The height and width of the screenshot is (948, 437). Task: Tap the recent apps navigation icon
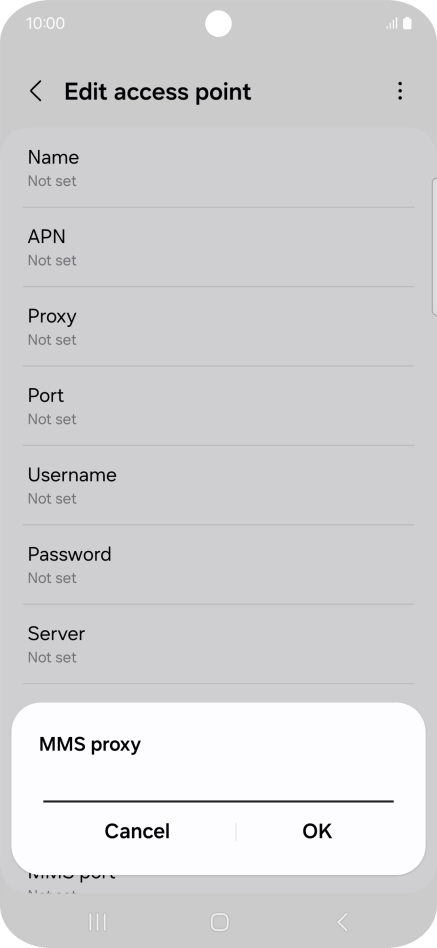(x=97, y=921)
